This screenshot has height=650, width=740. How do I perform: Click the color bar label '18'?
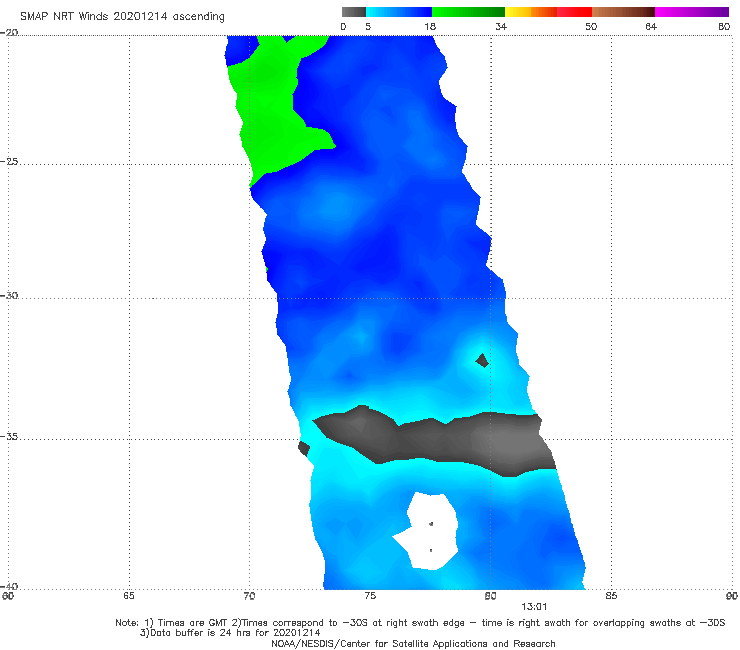(430, 27)
